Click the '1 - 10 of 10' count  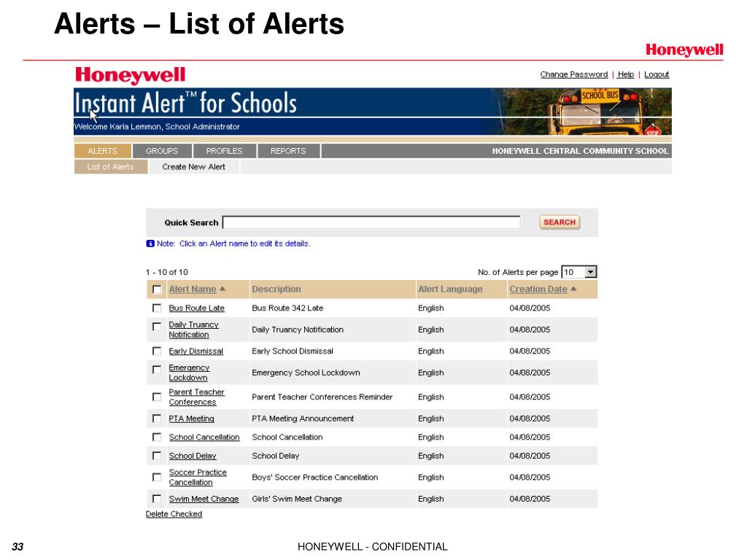[x=167, y=272]
